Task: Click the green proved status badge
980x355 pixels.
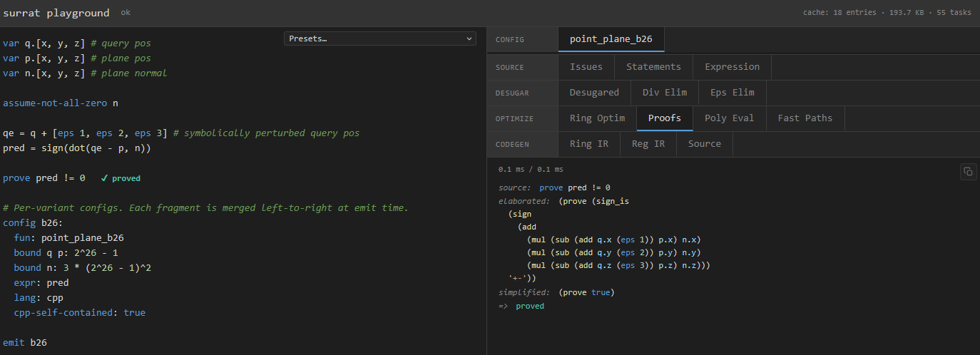Action: [121, 178]
